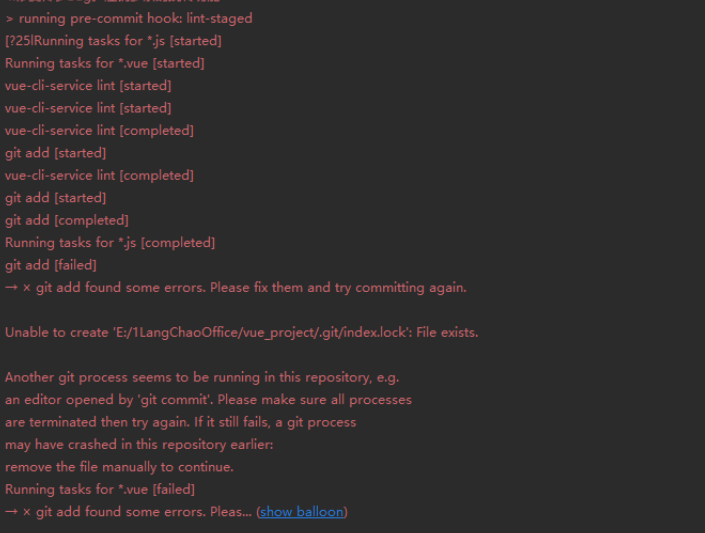Click the 'Running tasks for *.vue [started]' line
Image resolution: width=705 pixels, height=533 pixels.
point(105,63)
